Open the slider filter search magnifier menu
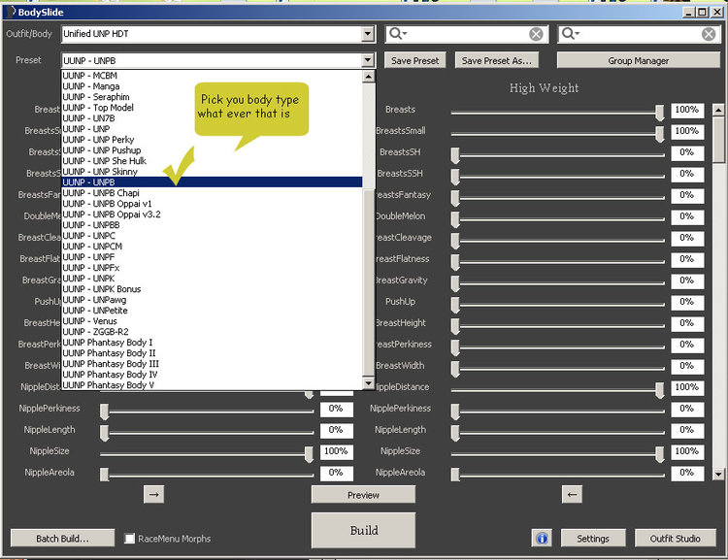The width and height of the screenshot is (728, 560). coord(570,33)
